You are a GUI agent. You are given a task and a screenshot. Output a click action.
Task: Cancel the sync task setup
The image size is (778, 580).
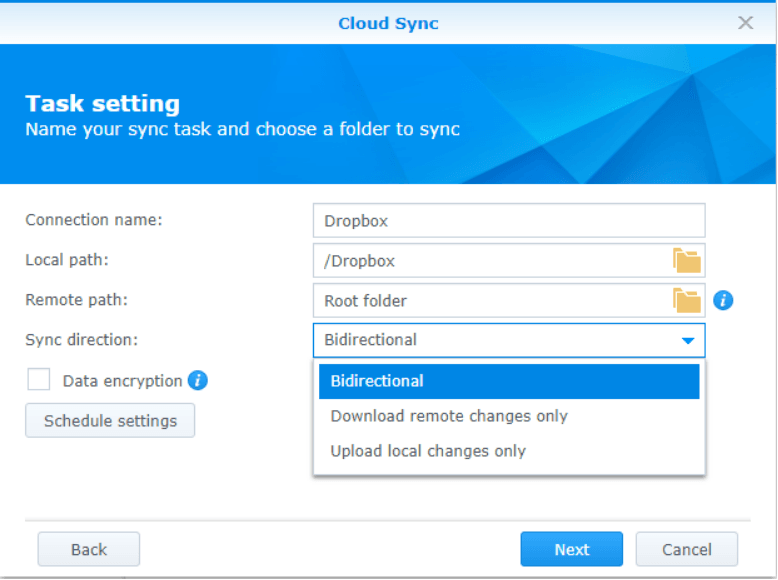[687, 549]
